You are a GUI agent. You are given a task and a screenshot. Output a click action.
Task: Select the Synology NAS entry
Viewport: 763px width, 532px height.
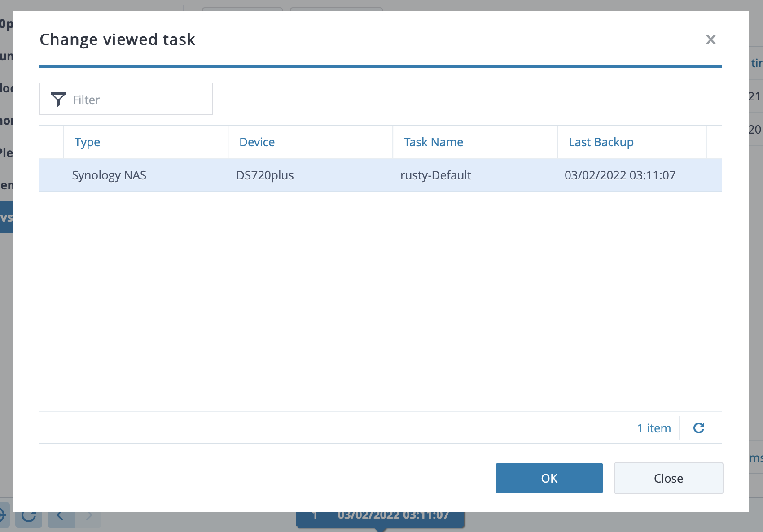tap(109, 175)
